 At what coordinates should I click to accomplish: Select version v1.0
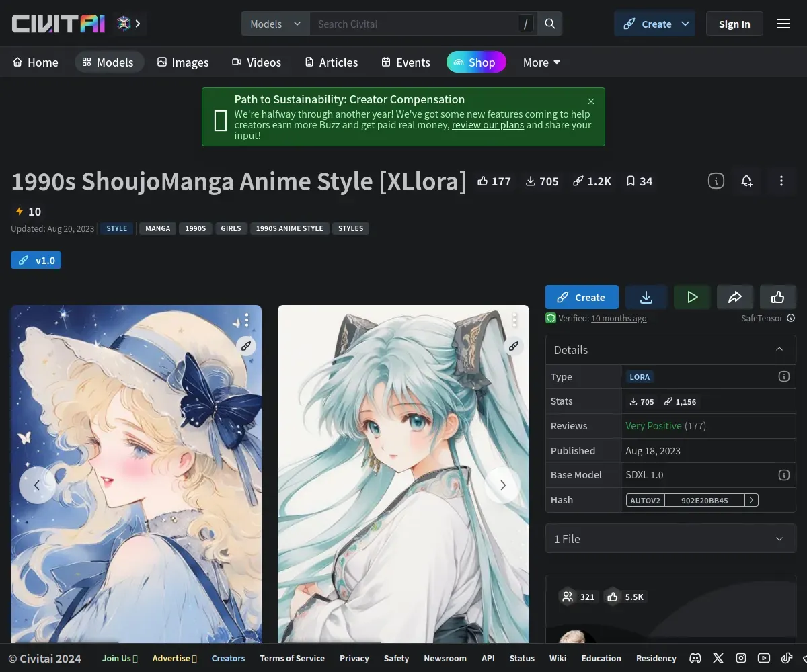pos(36,260)
